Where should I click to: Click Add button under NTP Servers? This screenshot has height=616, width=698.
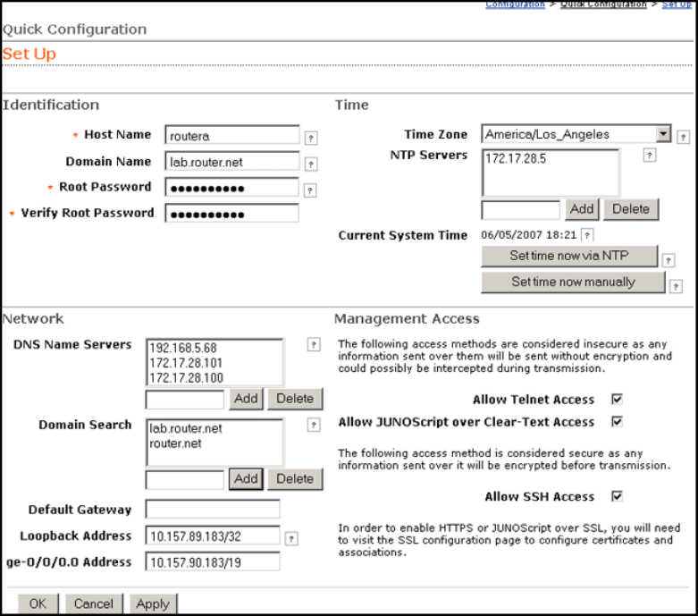pos(582,209)
